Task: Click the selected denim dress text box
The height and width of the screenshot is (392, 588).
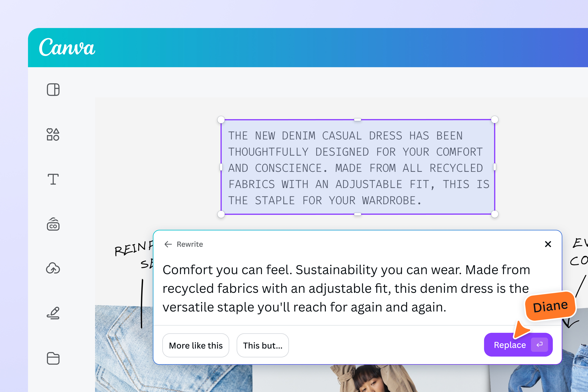Action: (x=358, y=167)
